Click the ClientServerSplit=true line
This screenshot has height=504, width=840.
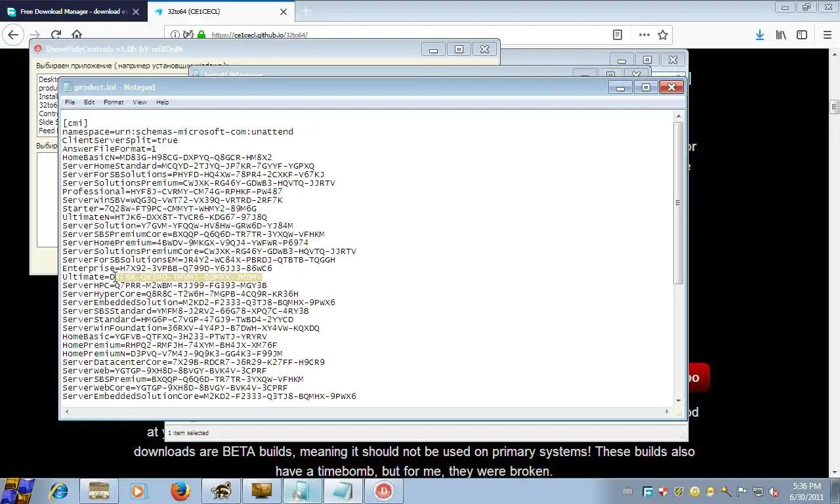[x=120, y=140]
